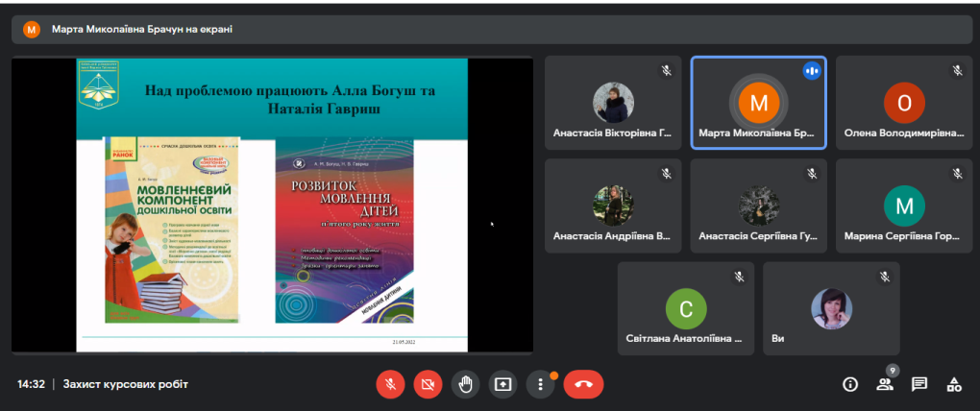Unmute the microphone in the bottom bar
The image size is (980, 411).
[x=389, y=384]
